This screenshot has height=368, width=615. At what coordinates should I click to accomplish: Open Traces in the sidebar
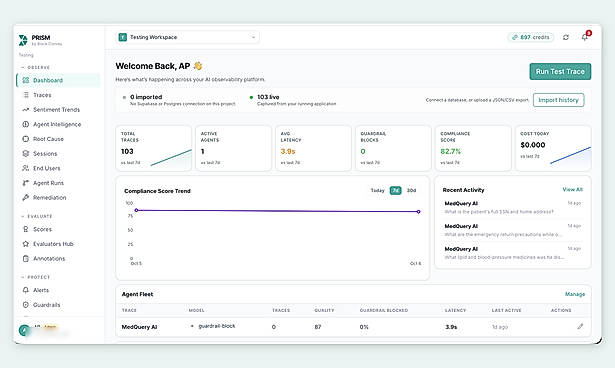pyautogui.click(x=58, y=95)
